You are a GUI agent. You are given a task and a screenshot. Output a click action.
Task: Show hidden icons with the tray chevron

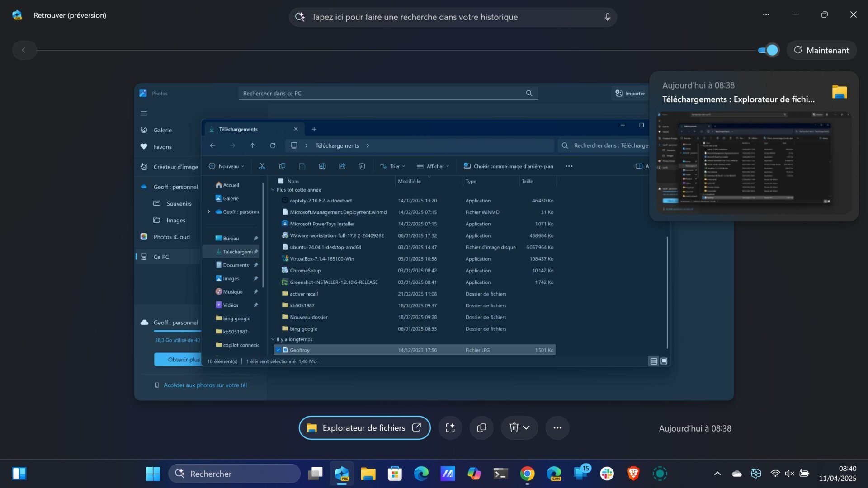point(717,474)
